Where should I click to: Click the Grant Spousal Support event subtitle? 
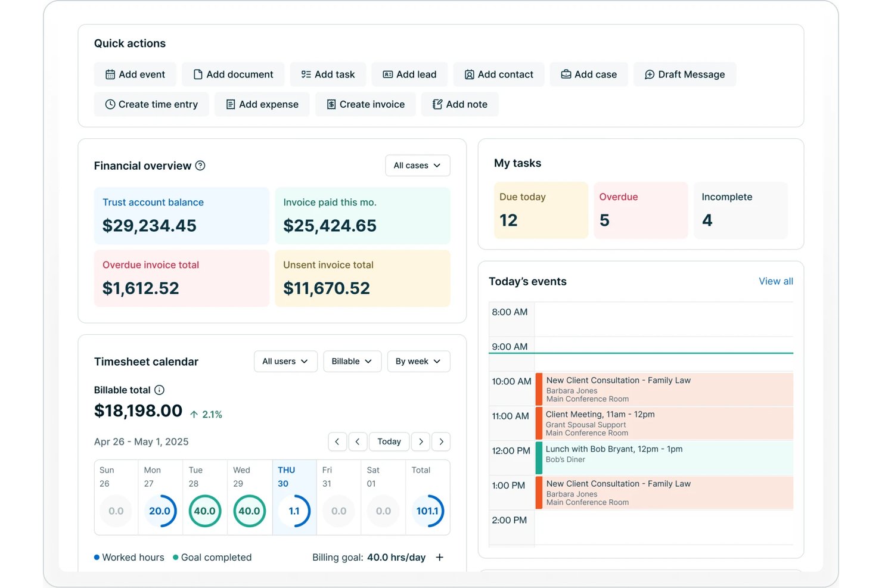(x=586, y=425)
